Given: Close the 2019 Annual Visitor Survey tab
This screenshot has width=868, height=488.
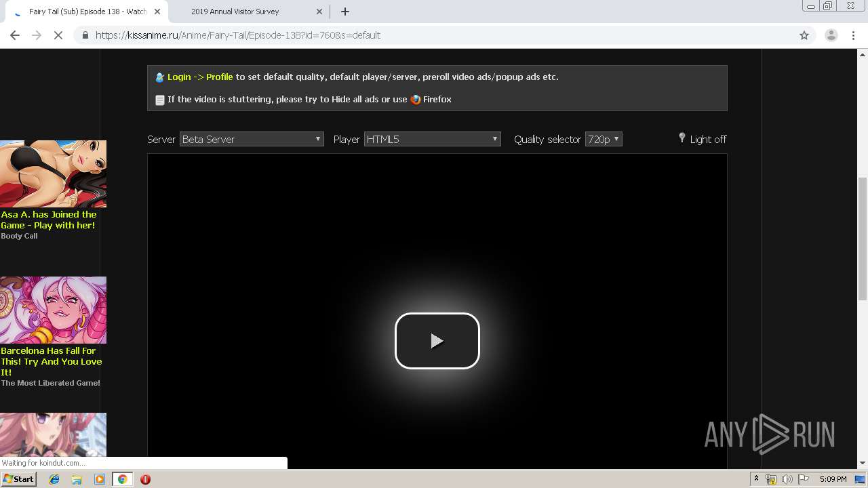Looking at the screenshot, I should 320,12.
